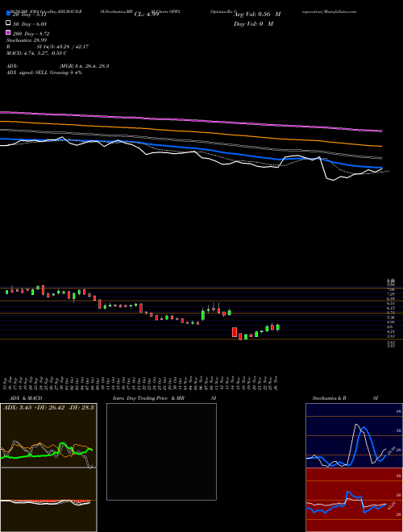Click the empty intraday trading price panel
The image size is (403, 532).
click(x=161, y=451)
